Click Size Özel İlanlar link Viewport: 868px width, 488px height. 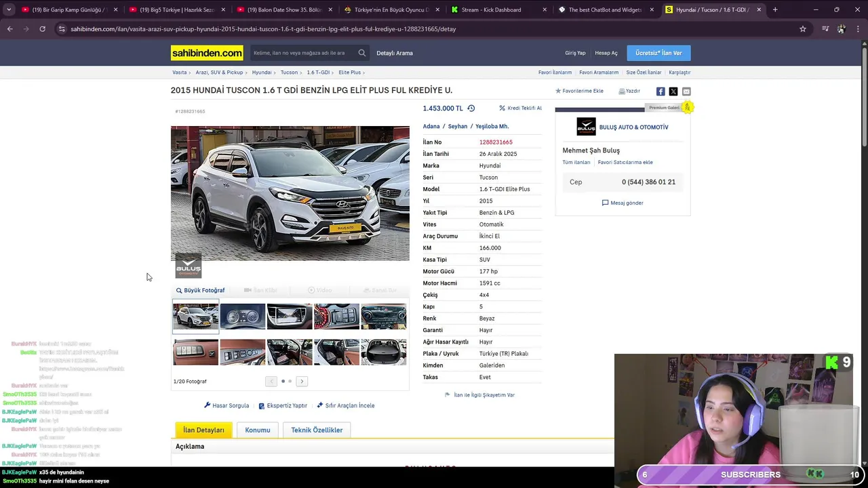644,72
